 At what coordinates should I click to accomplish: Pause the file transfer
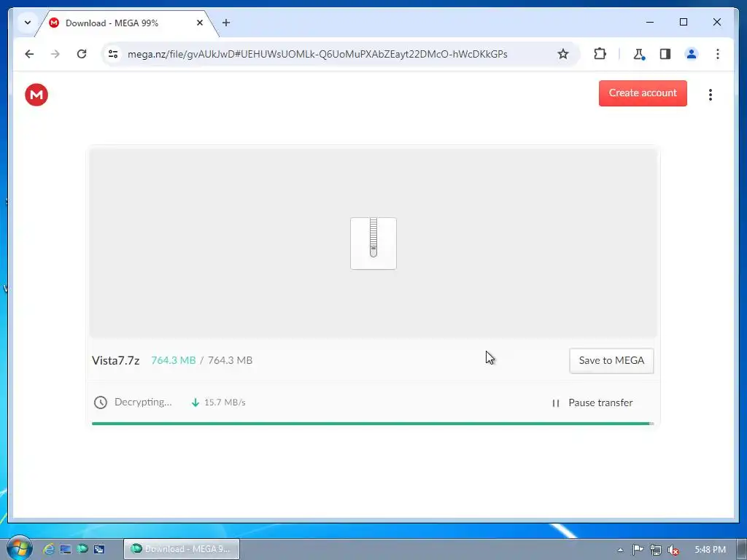(x=592, y=402)
